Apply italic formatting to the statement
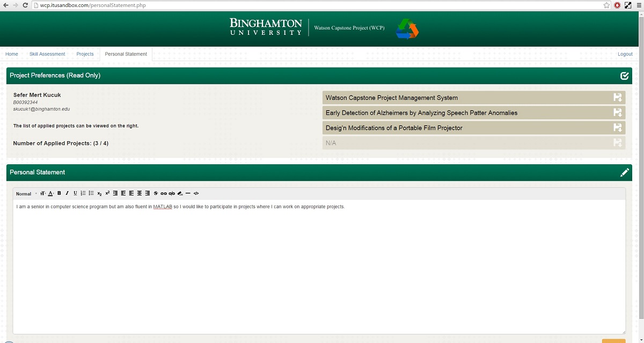The height and width of the screenshot is (343, 644). (x=67, y=193)
